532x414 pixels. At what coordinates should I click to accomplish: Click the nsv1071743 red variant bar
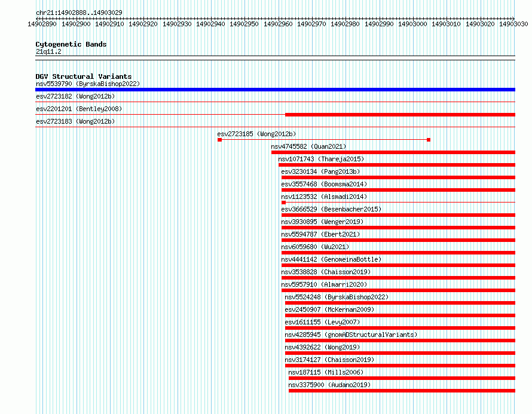397,165
